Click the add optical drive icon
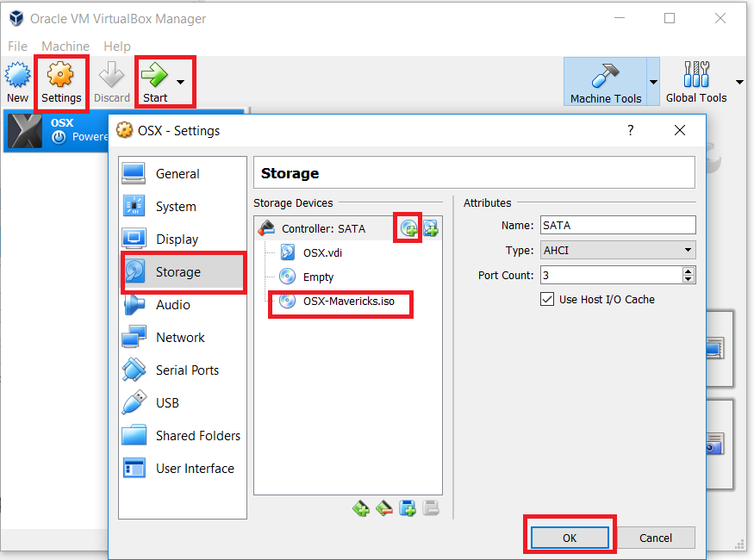 [408, 228]
